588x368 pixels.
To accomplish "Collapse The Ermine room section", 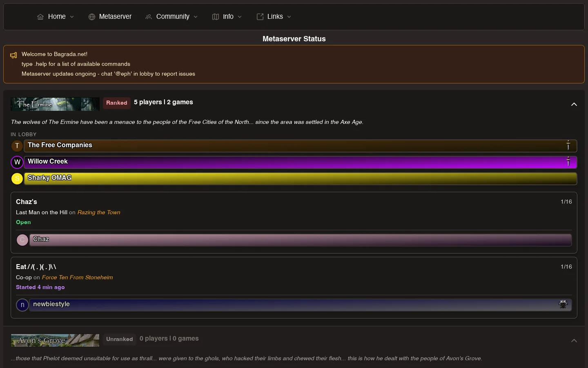I will pos(574,104).
